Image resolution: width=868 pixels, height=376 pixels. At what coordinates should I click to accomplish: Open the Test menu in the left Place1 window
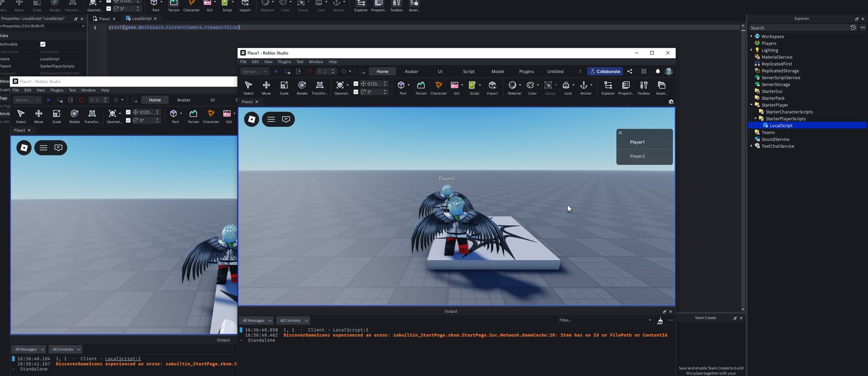pyautogui.click(x=72, y=90)
